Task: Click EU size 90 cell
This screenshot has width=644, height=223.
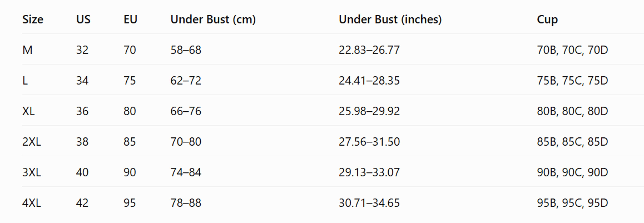Action: [x=130, y=172]
